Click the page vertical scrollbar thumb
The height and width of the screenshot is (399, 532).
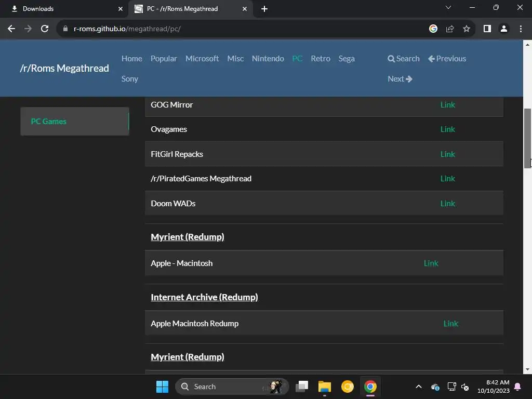pyautogui.click(x=527, y=138)
